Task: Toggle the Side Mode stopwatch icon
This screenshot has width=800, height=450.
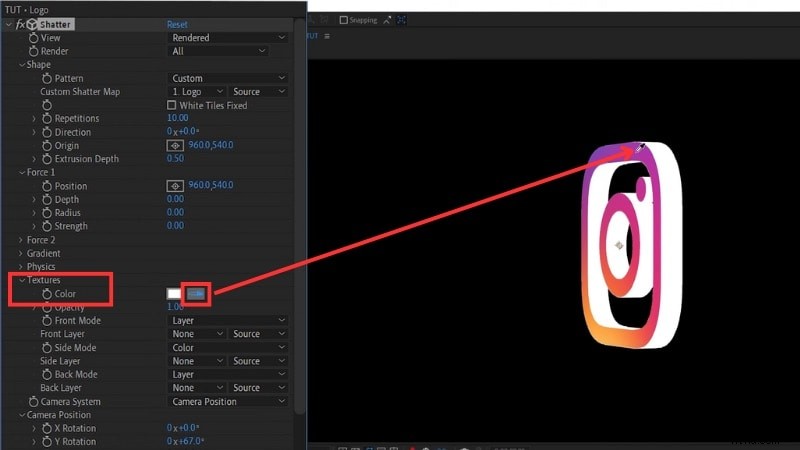Action: [x=47, y=347]
